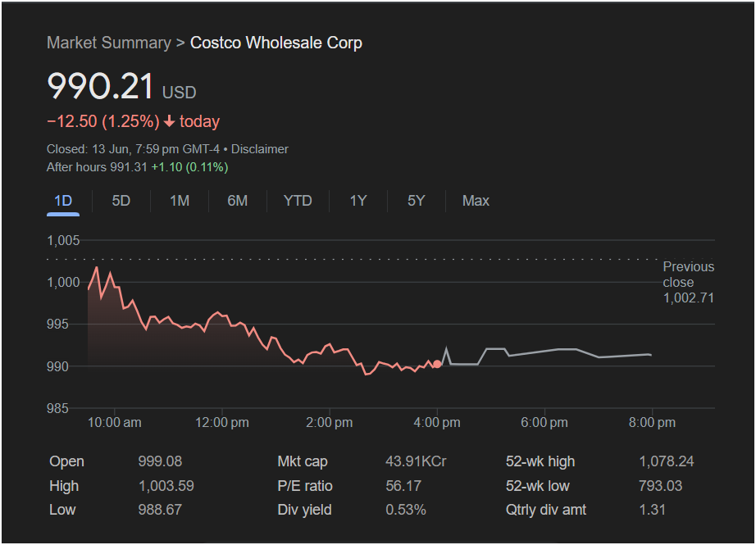Click the P/E ratio value 56.17
Screen dimensions: 756x545
click(x=403, y=486)
